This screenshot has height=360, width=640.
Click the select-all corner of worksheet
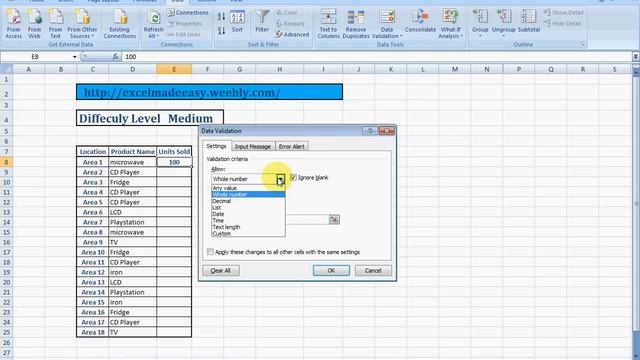(x=6, y=69)
